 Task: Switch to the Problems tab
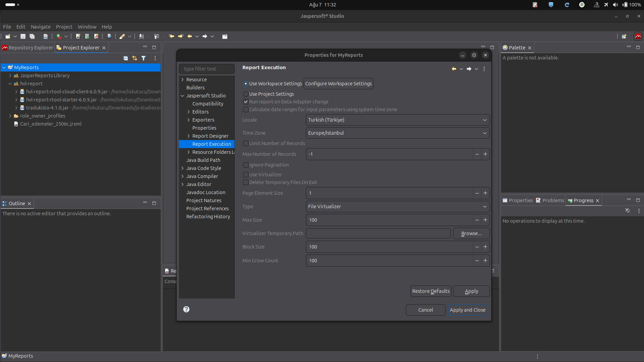coord(550,200)
